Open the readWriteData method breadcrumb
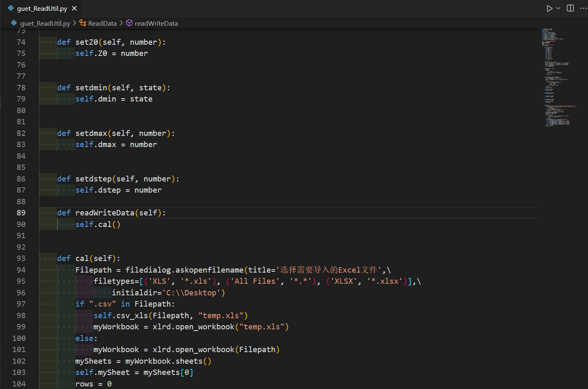 tap(156, 23)
